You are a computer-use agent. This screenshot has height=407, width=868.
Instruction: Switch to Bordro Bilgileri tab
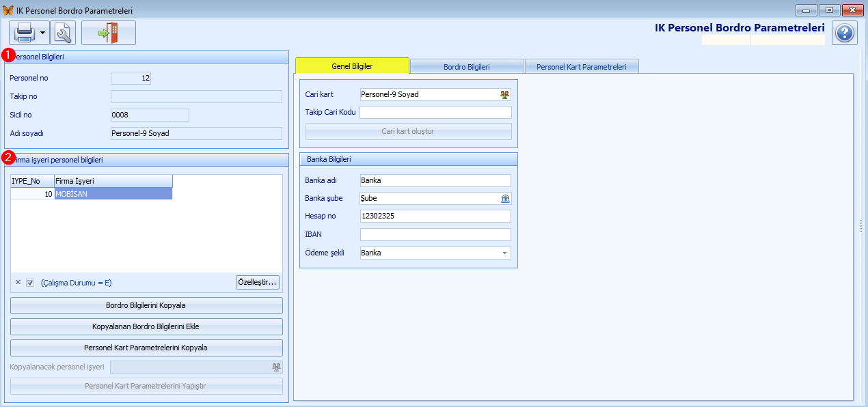pos(466,67)
